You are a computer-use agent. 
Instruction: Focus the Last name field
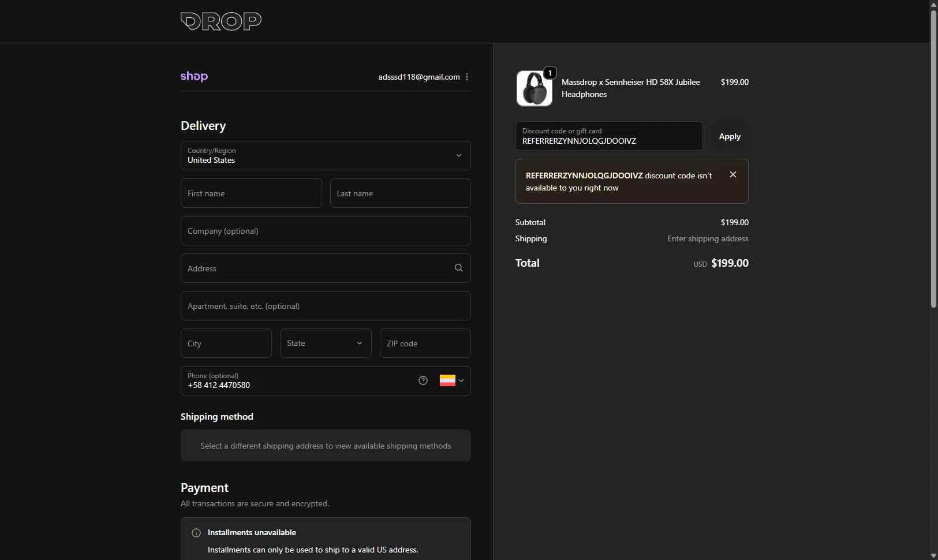point(400,193)
